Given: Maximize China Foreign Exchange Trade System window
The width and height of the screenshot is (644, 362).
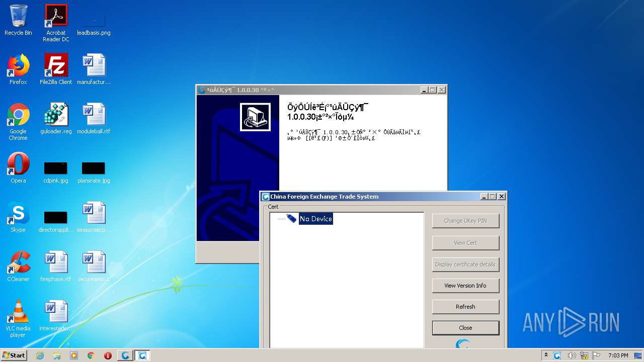Looking at the screenshot, I should [x=493, y=197].
